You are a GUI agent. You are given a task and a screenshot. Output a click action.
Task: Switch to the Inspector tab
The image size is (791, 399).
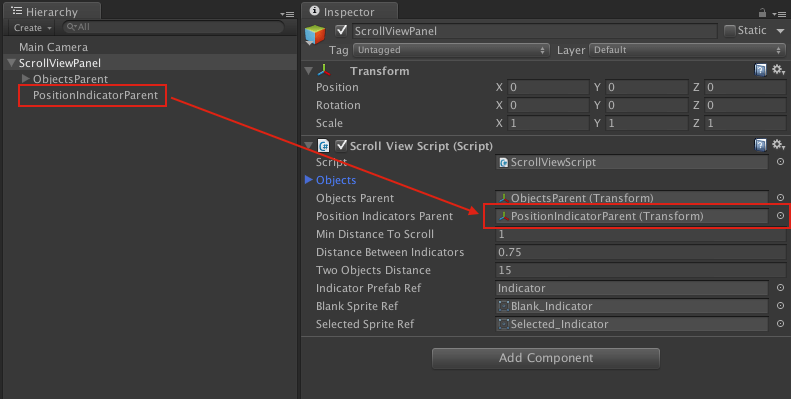(x=350, y=11)
